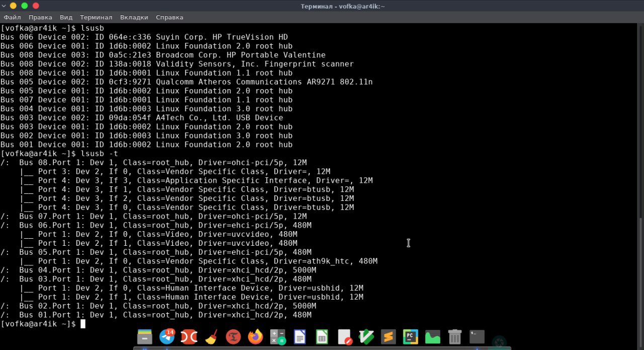Viewport: 644px width, 350px height.
Task: Open the Файл menu
Action: [12, 17]
